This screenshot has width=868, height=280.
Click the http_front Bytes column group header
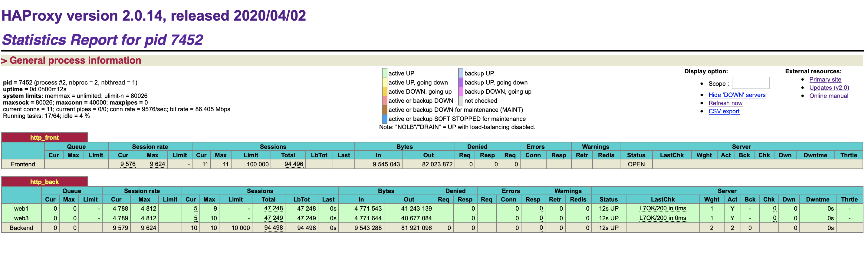pos(404,147)
